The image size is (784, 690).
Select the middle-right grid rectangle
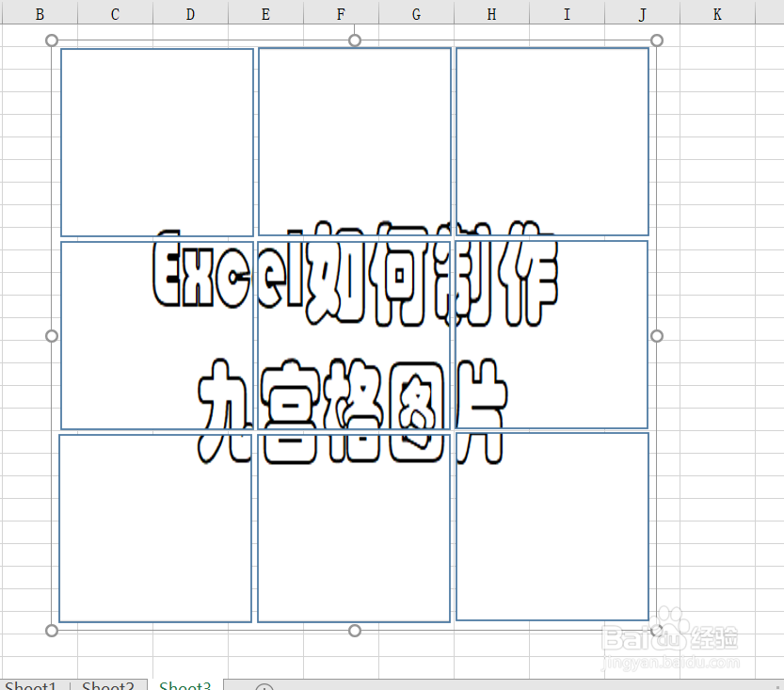[x=552, y=334]
